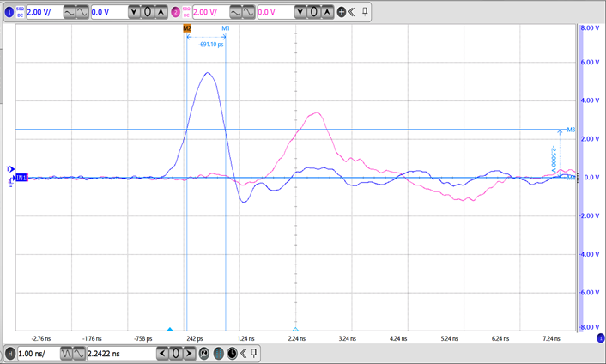Increase channel 2 vertical scale (large wave icon)
The width and height of the screenshot is (606, 364).
pyautogui.click(x=249, y=12)
